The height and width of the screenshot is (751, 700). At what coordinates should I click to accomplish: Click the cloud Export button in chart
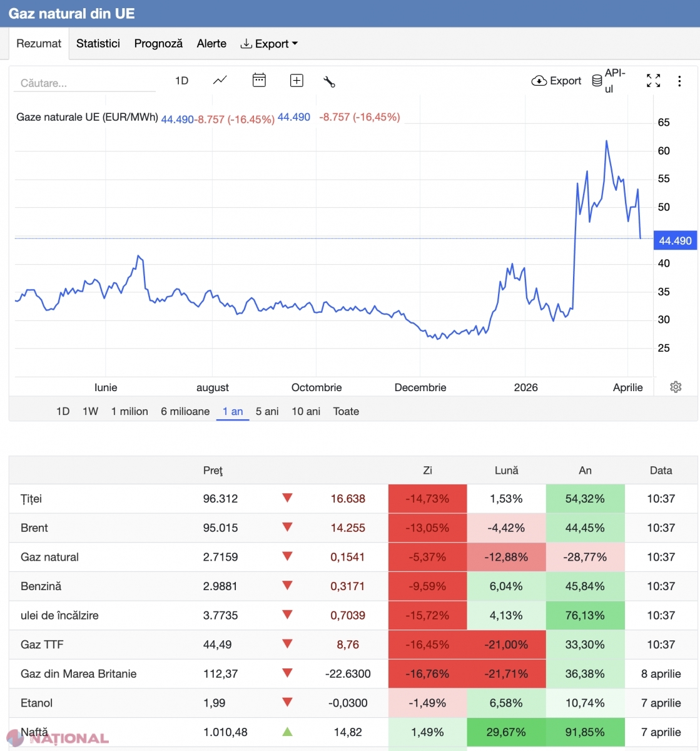point(556,81)
